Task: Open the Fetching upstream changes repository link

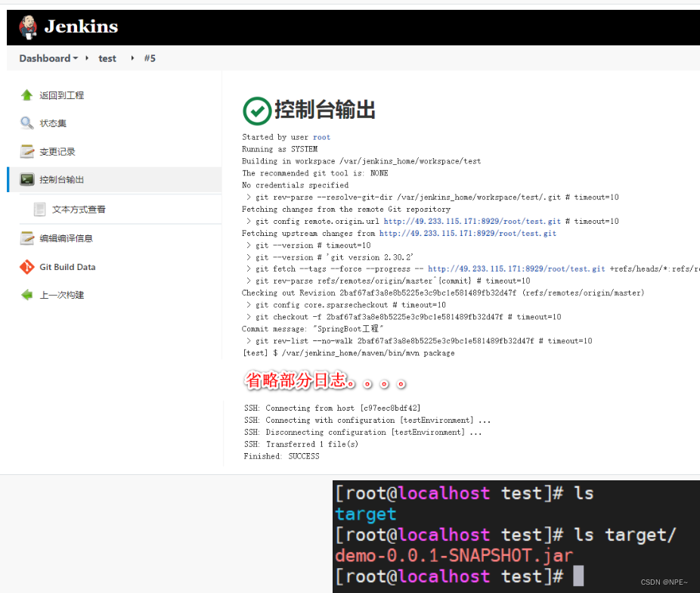Action: 468,233
